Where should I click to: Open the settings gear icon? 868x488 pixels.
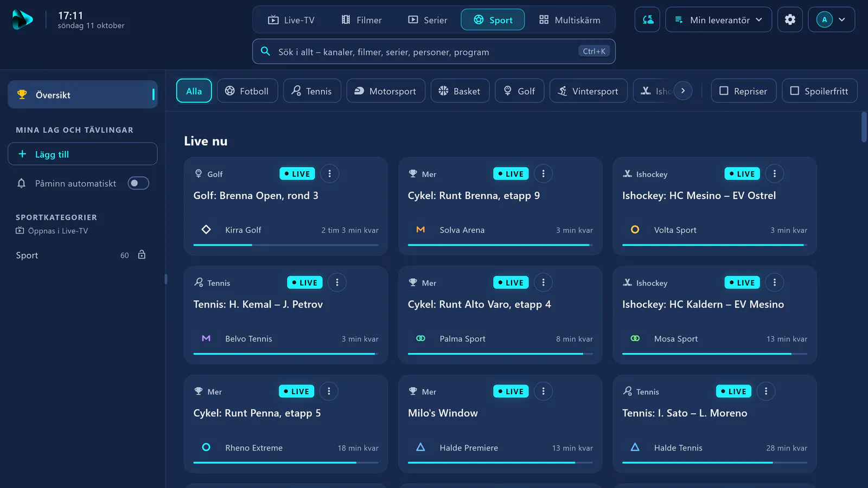(x=790, y=20)
